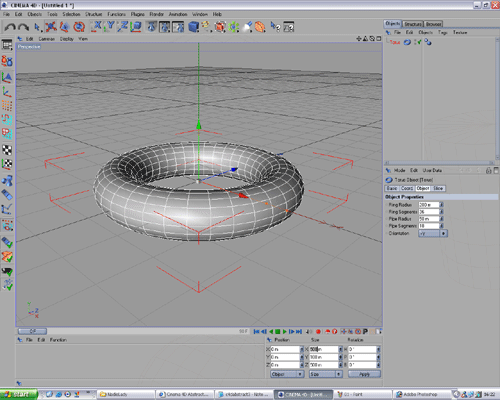Click the Undo arrow in the toolbar
Image resolution: width=500 pixels, height=400 pixels.
(10, 27)
